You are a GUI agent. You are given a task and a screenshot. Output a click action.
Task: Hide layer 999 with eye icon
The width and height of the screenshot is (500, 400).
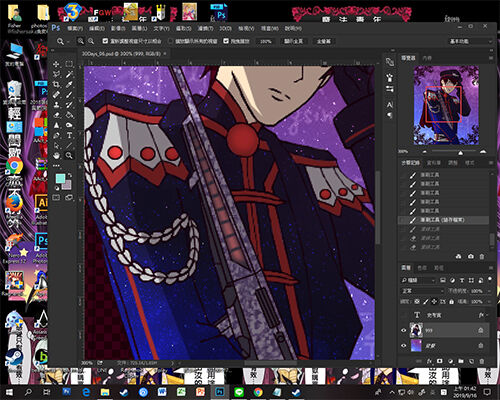(x=404, y=330)
